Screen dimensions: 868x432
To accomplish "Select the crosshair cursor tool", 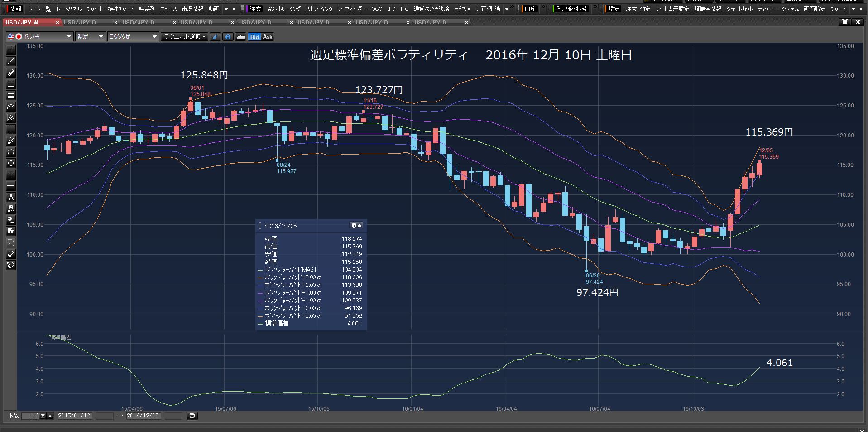I will (11, 50).
